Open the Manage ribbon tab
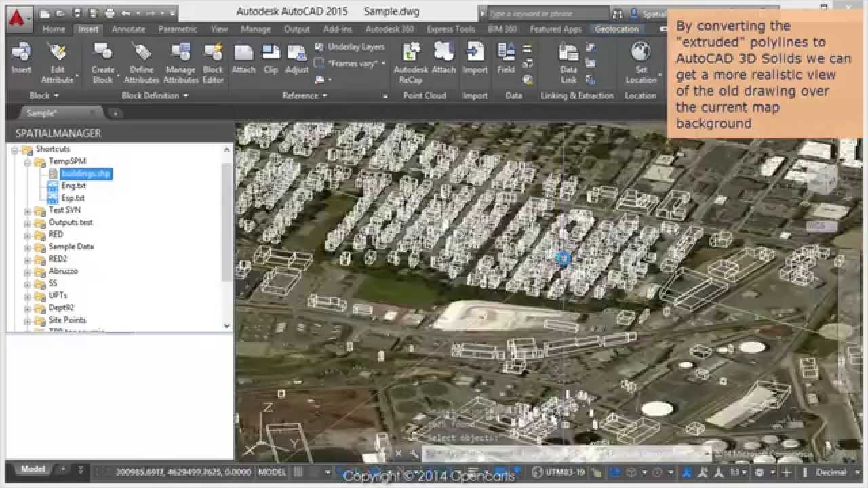 pyautogui.click(x=256, y=29)
